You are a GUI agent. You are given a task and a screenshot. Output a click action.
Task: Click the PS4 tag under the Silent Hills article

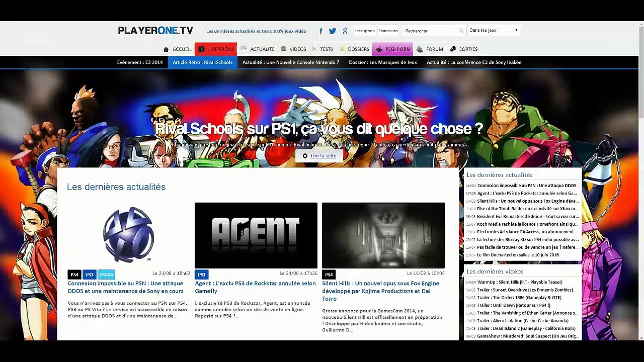[329, 275]
